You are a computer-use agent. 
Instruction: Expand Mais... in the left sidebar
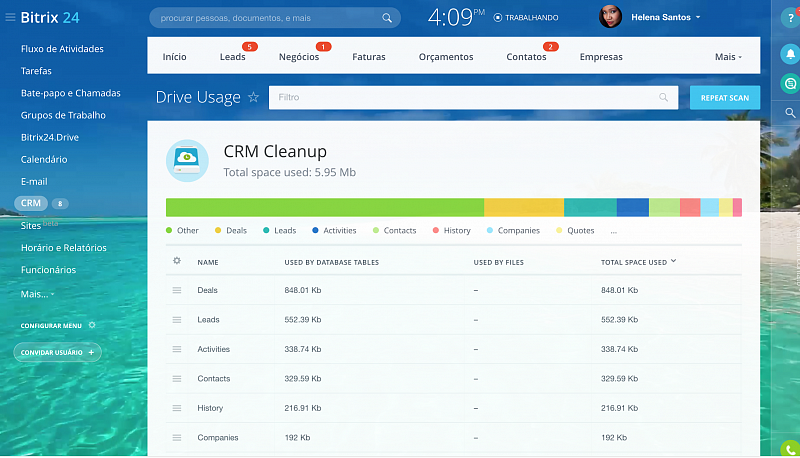click(37, 294)
